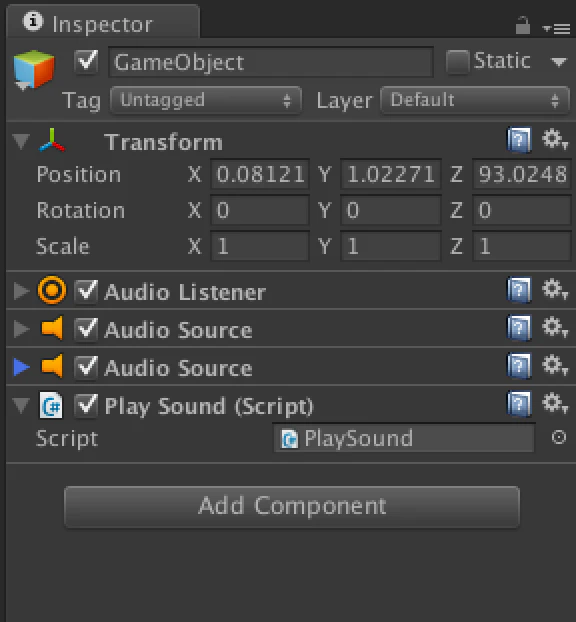The width and height of the screenshot is (576, 622).
Task: Open Transform help reference icon
Action: point(519,140)
